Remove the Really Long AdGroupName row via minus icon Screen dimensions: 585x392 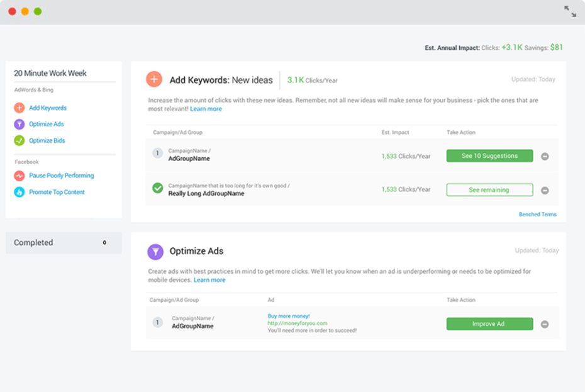545,191
